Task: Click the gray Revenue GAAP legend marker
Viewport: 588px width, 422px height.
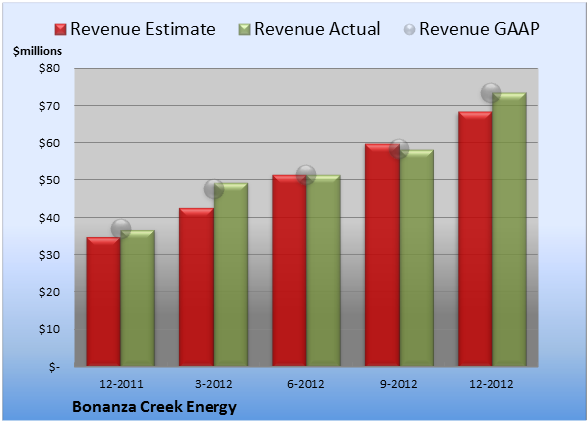Action: [410, 29]
